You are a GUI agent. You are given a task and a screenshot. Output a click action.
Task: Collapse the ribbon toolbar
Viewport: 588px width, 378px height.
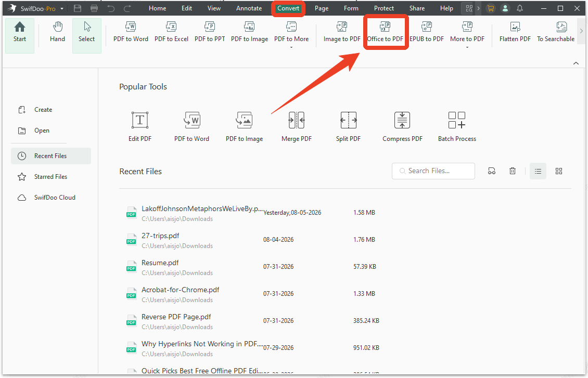pos(576,63)
